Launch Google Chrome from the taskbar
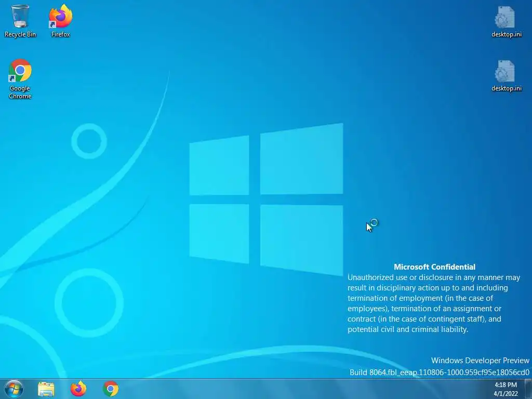The height and width of the screenshot is (399, 532). click(111, 389)
